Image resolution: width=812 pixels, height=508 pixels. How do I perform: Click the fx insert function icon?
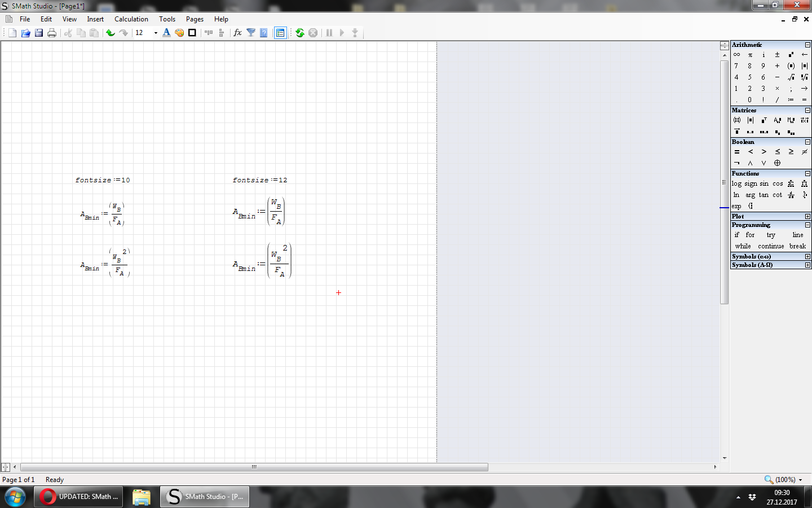[x=237, y=33]
